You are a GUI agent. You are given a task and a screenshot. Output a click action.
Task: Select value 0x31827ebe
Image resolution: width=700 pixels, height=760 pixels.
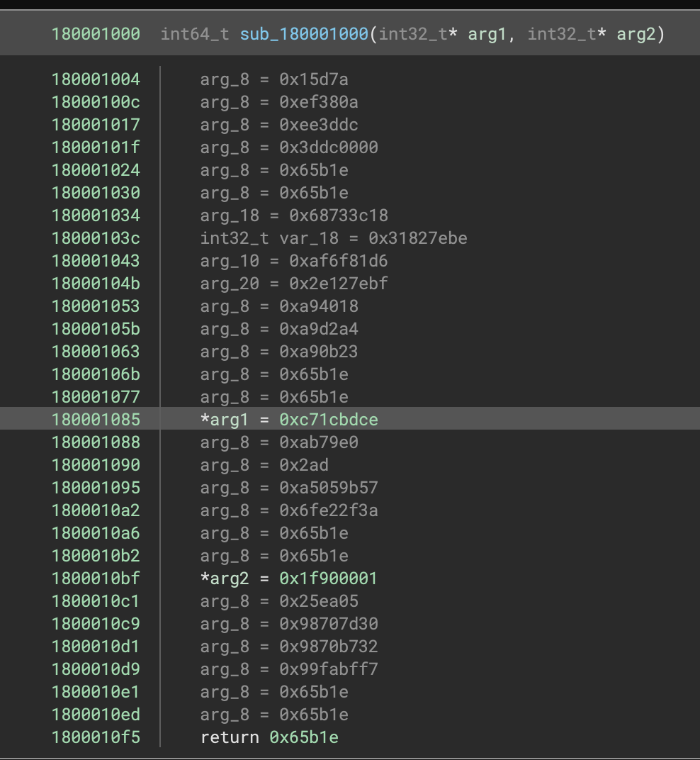point(418,238)
